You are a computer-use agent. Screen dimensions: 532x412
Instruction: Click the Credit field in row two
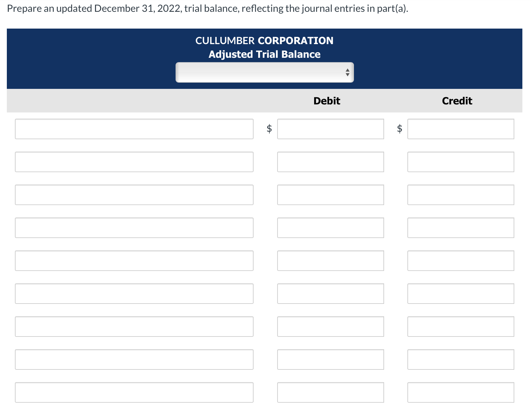point(461,162)
